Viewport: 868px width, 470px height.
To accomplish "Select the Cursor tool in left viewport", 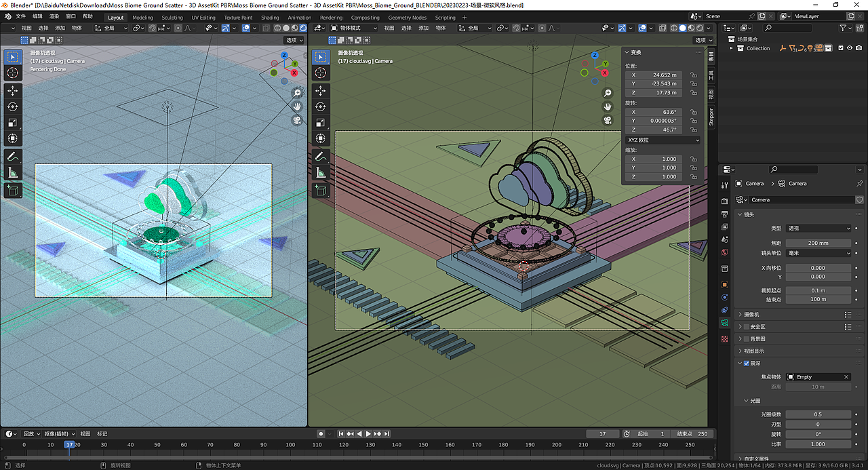I will [x=13, y=73].
